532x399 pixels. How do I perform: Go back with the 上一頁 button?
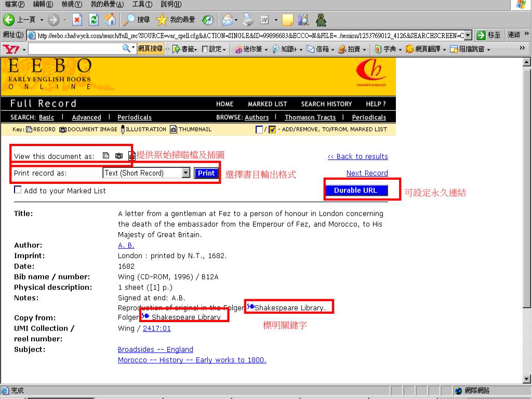coord(19,20)
